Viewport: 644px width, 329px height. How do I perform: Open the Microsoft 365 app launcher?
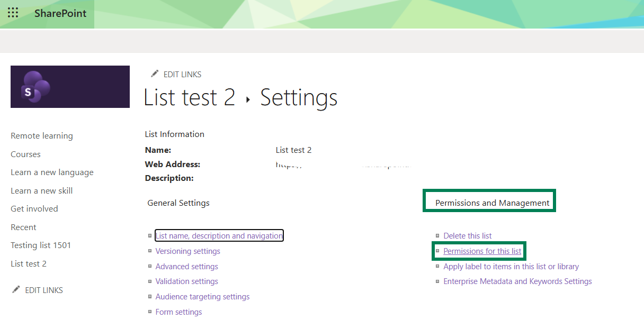(13, 13)
